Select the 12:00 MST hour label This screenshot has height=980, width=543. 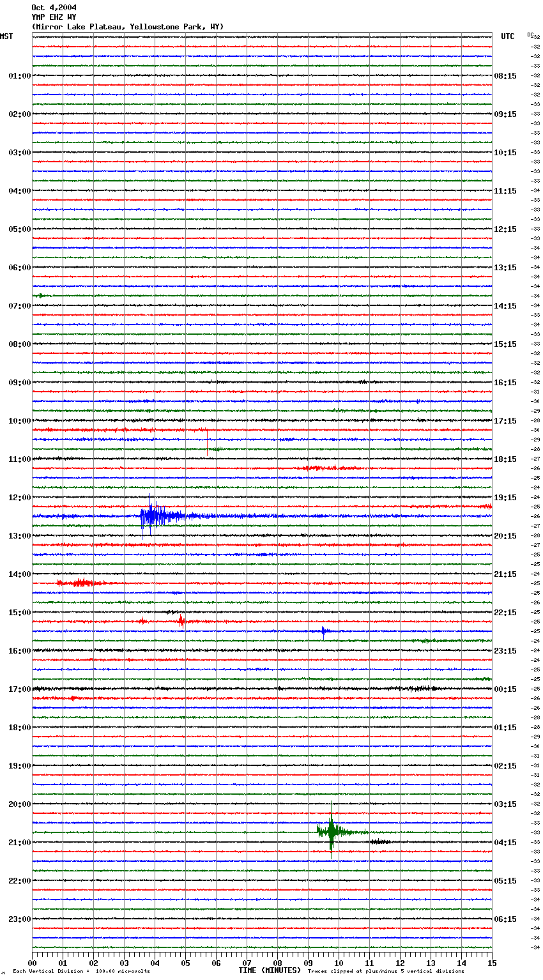tap(20, 498)
